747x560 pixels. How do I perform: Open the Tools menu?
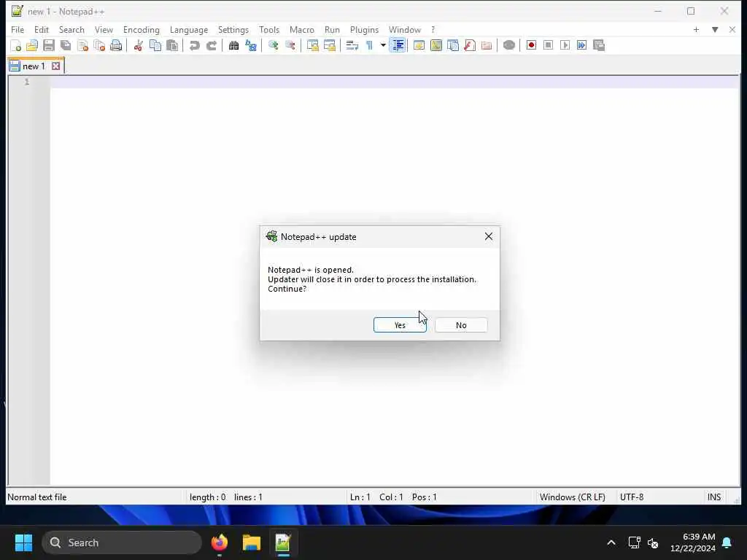point(269,29)
